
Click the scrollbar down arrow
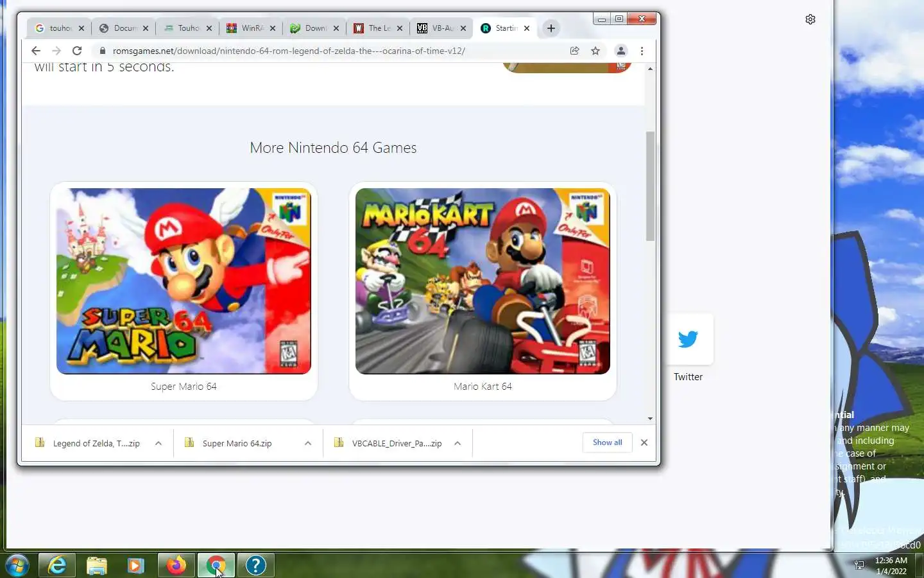click(x=650, y=419)
